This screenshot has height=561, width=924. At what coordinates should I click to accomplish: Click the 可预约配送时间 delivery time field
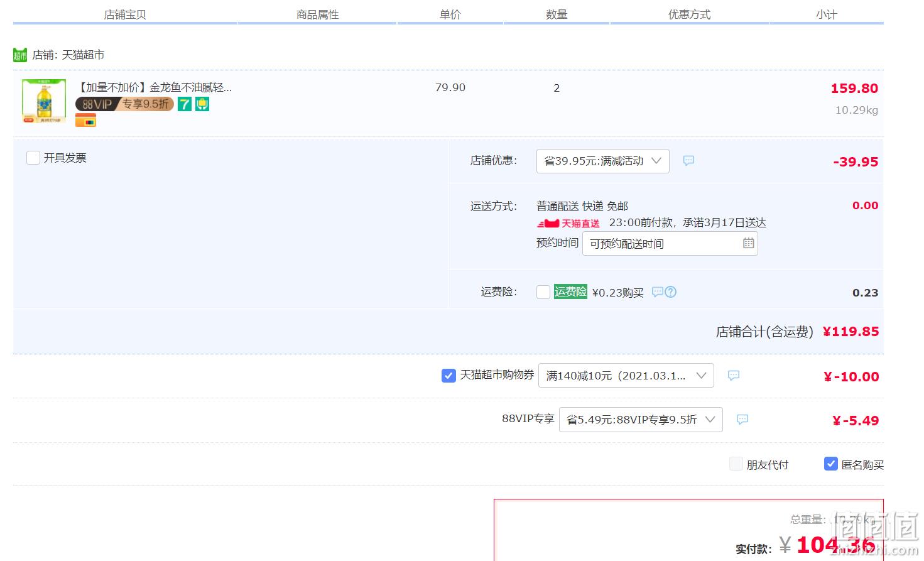click(670, 243)
